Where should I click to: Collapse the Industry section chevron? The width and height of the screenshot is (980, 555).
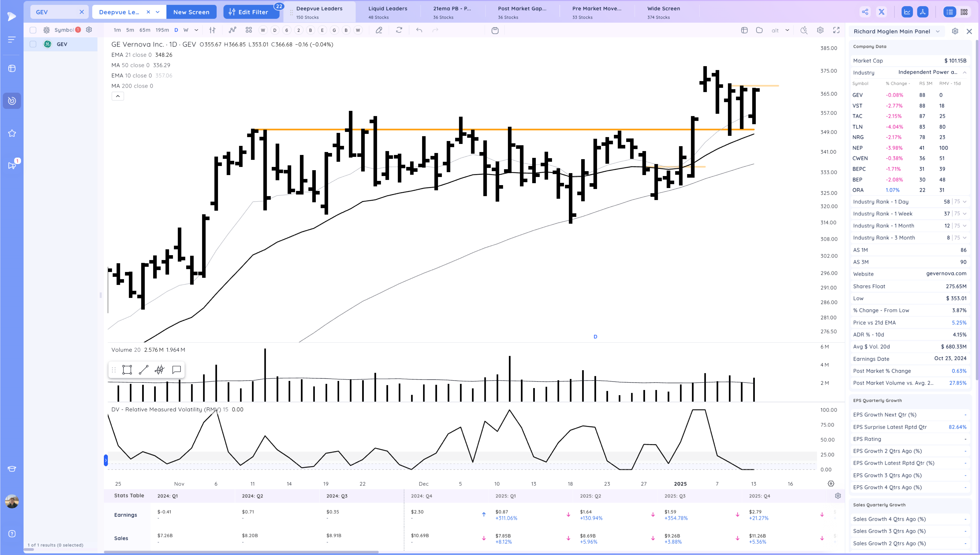click(x=964, y=72)
